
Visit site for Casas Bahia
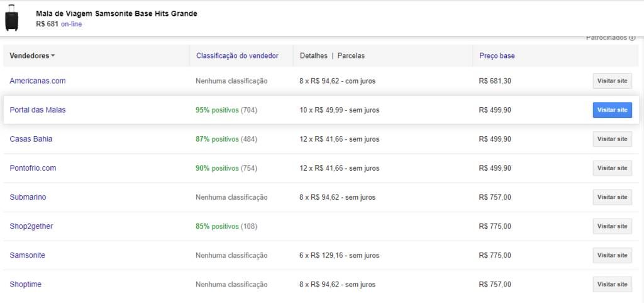tap(612, 139)
